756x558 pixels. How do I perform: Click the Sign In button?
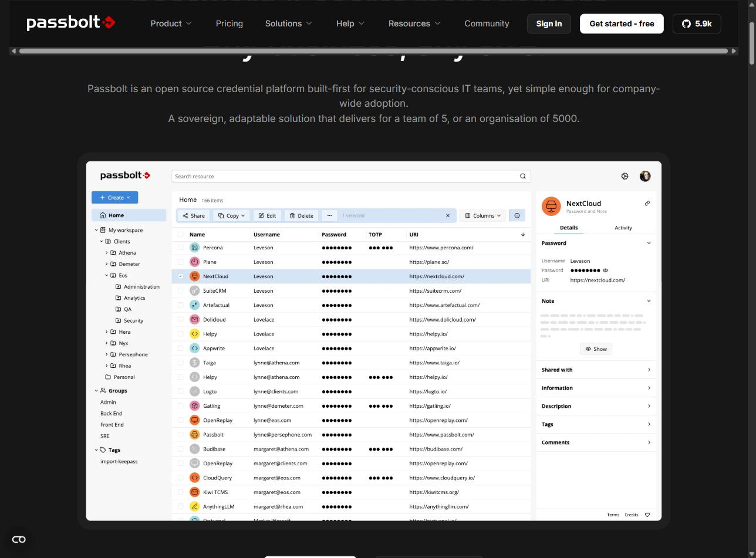pyautogui.click(x=548, y=23)
